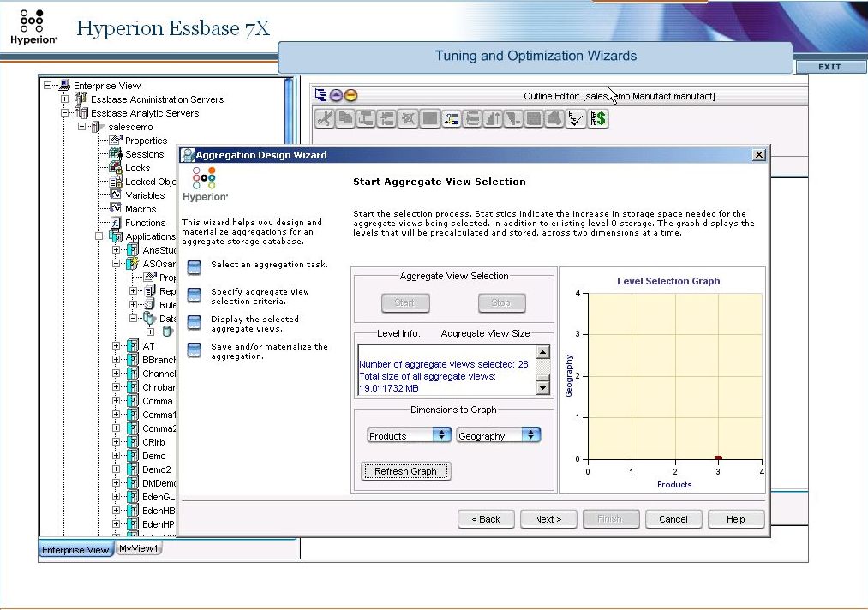This screenshot has width=868, height=610.
Task: Cancel the Aggregation Design Wizard
Action: coord(673,519)
